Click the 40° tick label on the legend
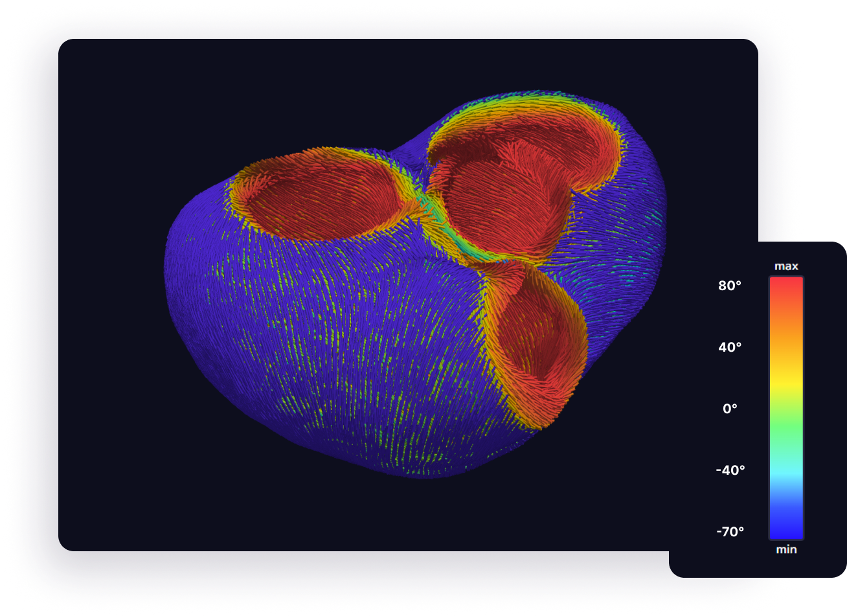Screen dimensions: 847x616 pos(729,347)
